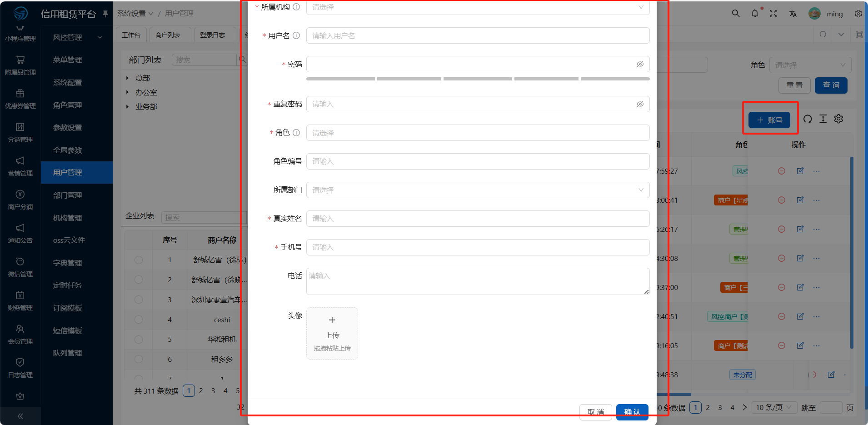
Task: Expand the 办公室 department node
Action: click(x=128, y=92)
